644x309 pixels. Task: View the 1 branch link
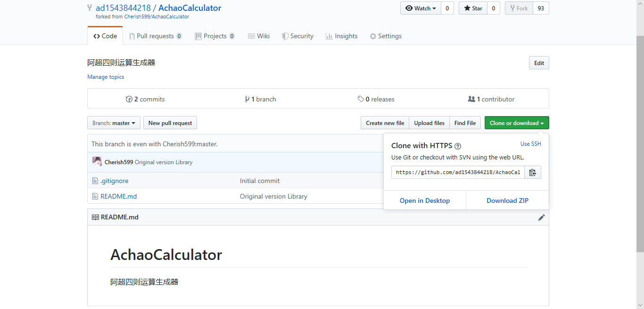(x=260, y=99)
